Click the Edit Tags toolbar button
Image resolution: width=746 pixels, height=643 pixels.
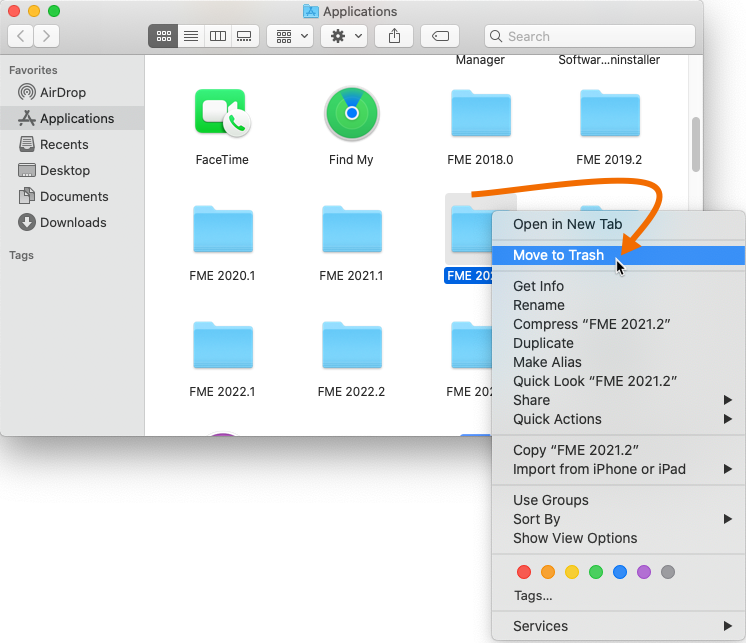pyautogui.click(x=440, y=36)
